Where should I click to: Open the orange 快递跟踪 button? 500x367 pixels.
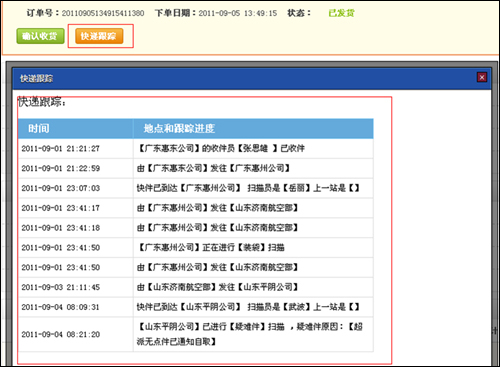99,36
